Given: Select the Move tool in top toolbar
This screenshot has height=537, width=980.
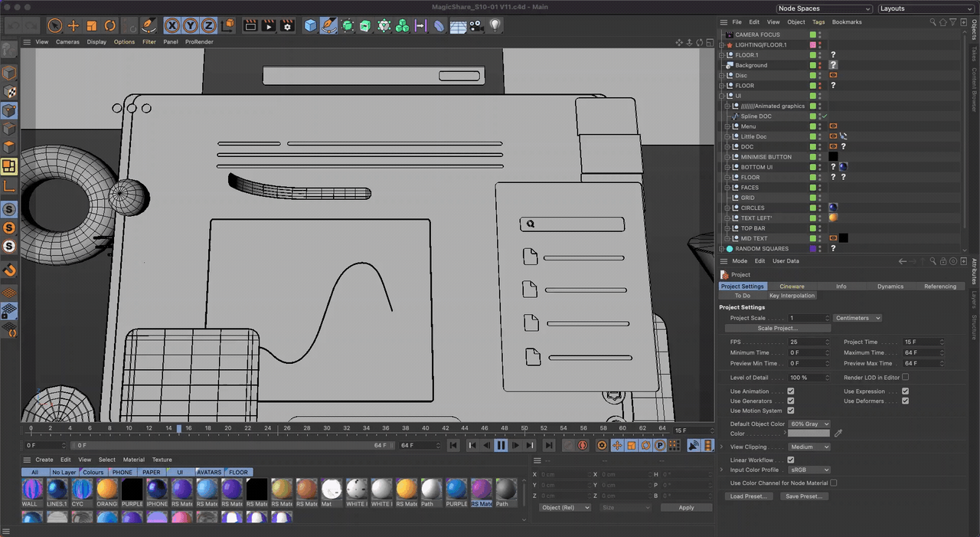Looking at the screenshot, I should (73, 26).
